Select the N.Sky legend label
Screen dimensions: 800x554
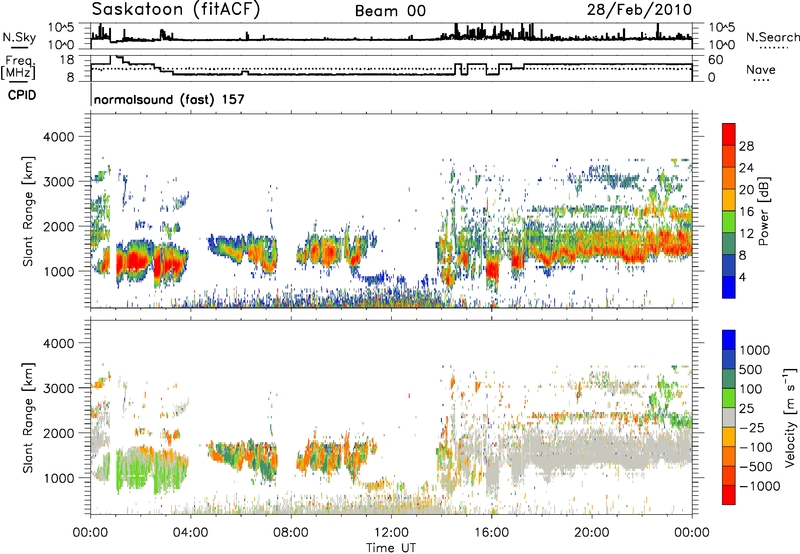pyautogui.click(x=19, y=37)
